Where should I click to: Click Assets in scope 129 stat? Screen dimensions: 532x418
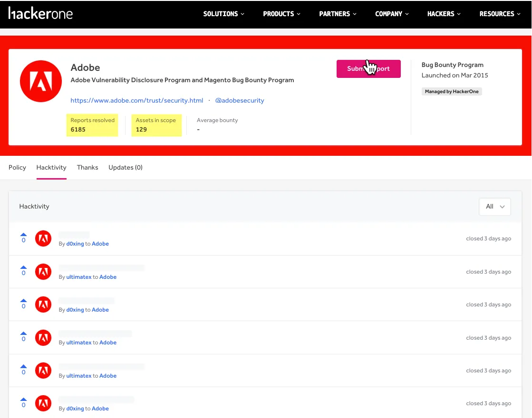click(x=156, y=125)
